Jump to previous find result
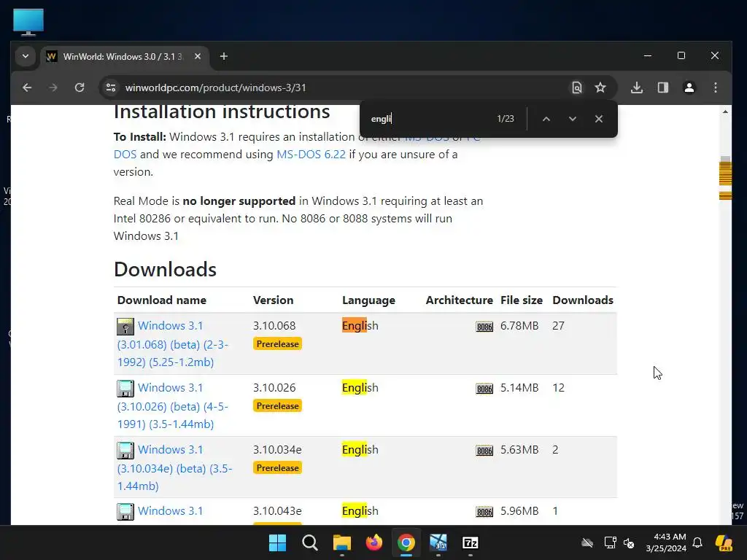Viewport: 747px width, 560px height. coord(546,119)
